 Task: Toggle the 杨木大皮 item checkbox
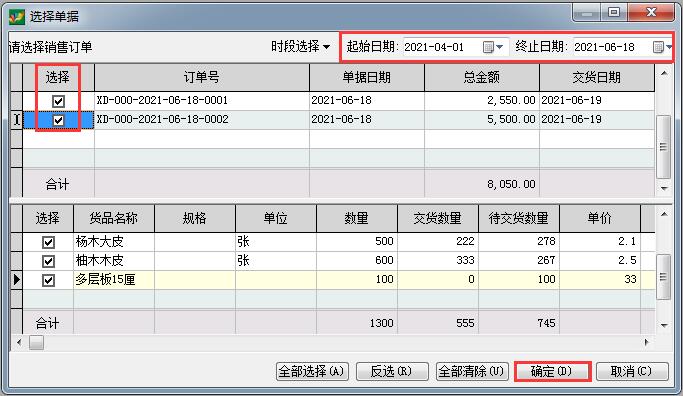click(x=48, y=242)
